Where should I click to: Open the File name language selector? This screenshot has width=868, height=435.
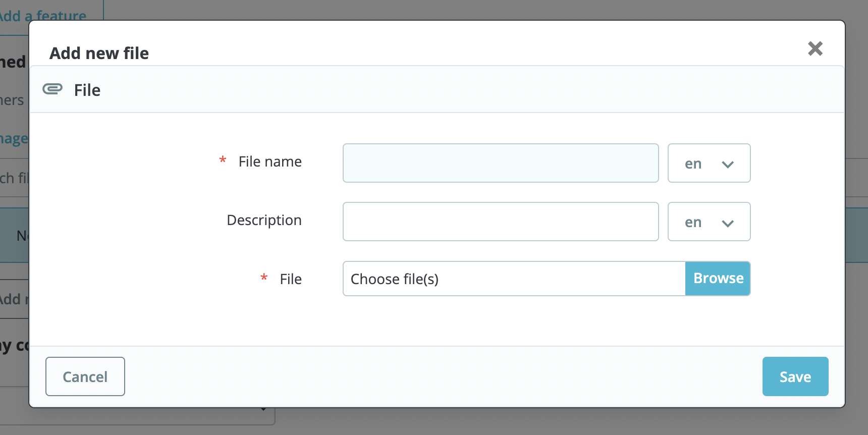pos(709,163)
